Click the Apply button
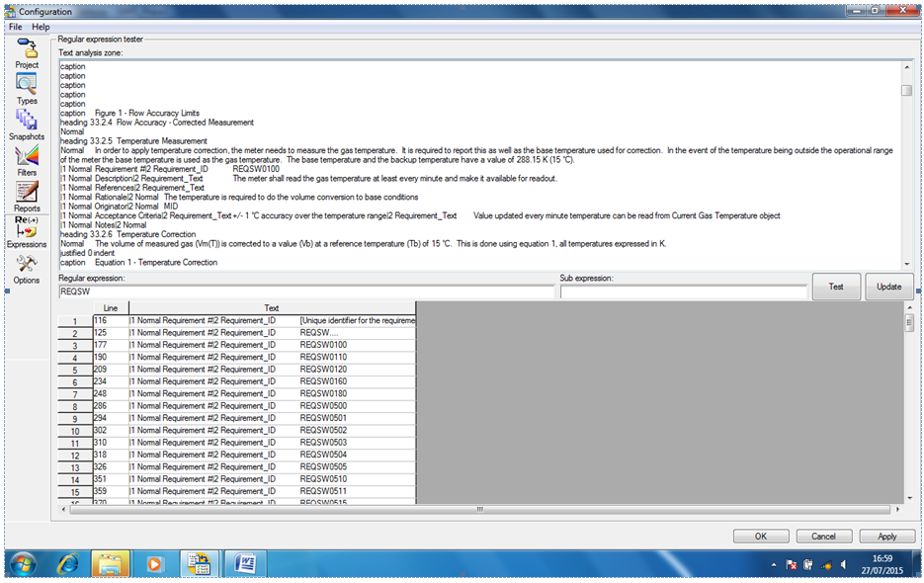The width and height of the screenshot is (924, 583). tap(886, 536)
